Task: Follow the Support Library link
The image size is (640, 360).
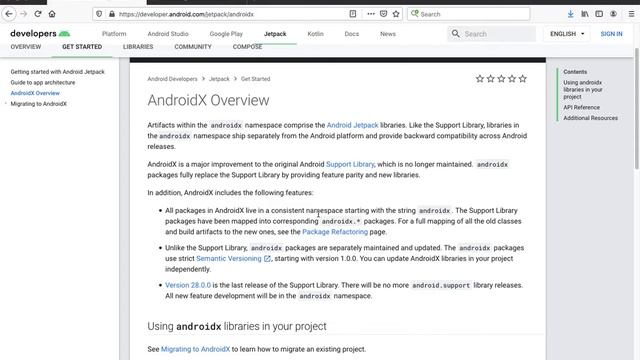Action: point(350,164)
